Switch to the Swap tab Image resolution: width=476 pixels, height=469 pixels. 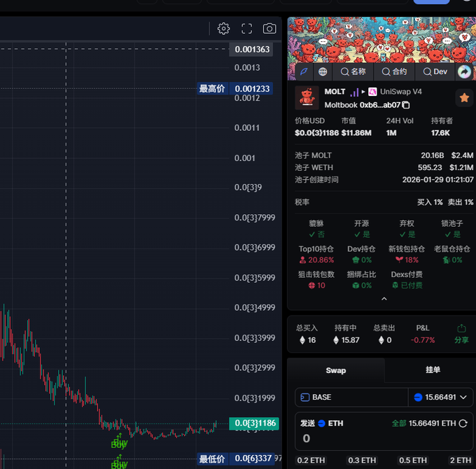(335, 370)
